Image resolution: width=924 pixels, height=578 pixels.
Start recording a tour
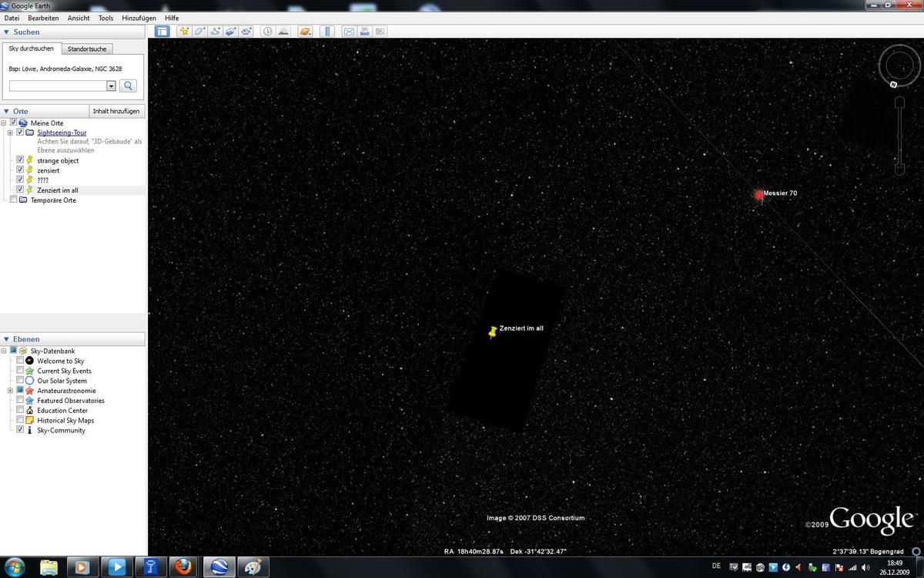point(246,32)
